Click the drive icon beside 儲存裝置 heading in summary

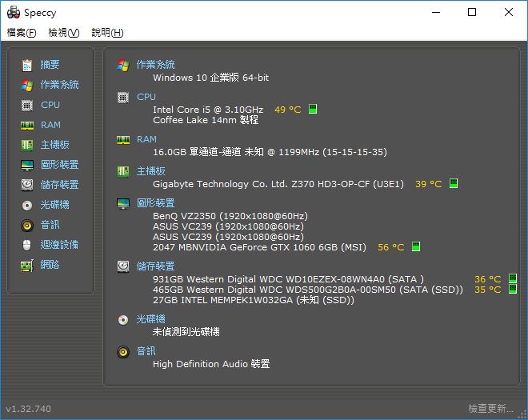pos(123,266)
